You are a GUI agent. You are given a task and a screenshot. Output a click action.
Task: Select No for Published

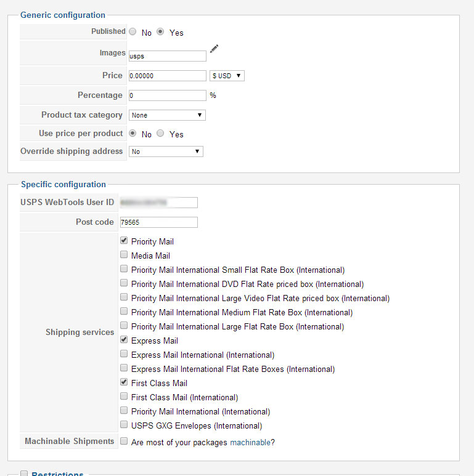pos(133,31)
